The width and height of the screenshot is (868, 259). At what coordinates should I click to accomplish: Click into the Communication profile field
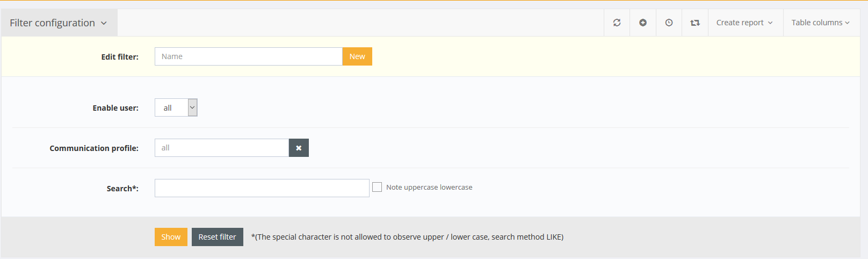(221, 148)
